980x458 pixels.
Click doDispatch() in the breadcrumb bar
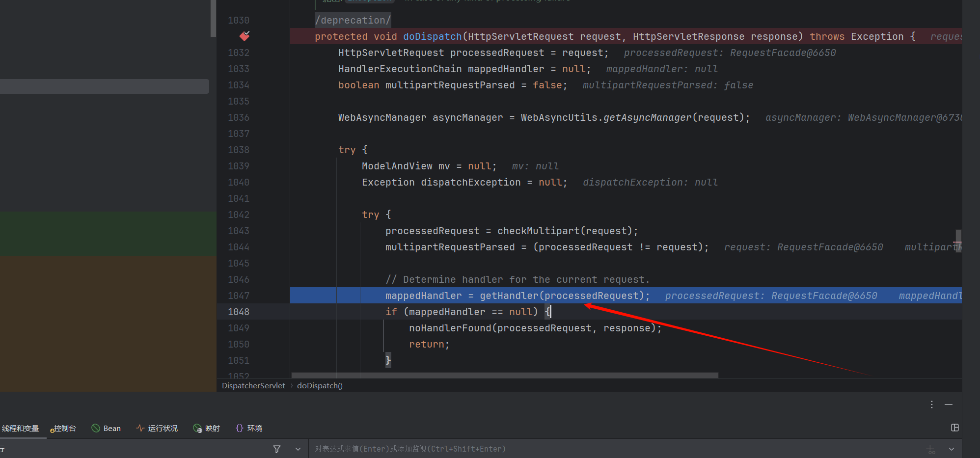[x=320, y=385]
